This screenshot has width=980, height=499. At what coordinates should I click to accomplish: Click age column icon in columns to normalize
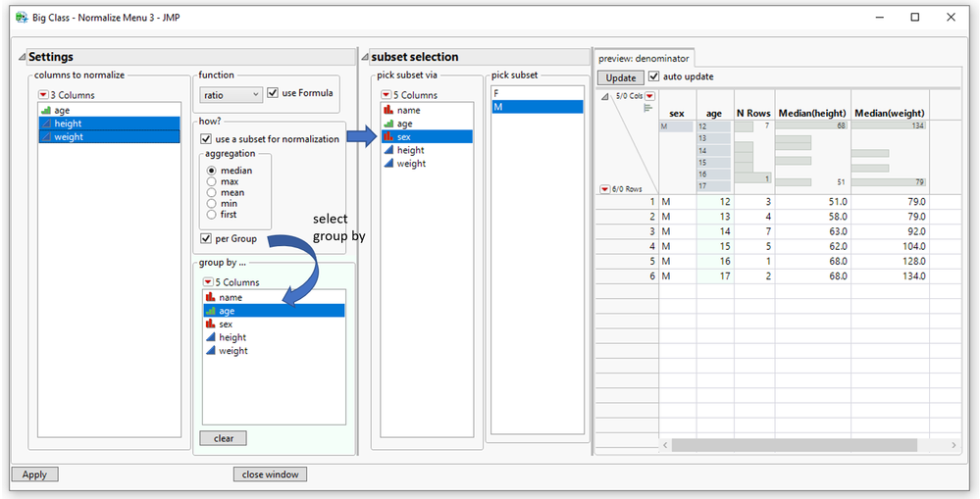coord(46,110)
